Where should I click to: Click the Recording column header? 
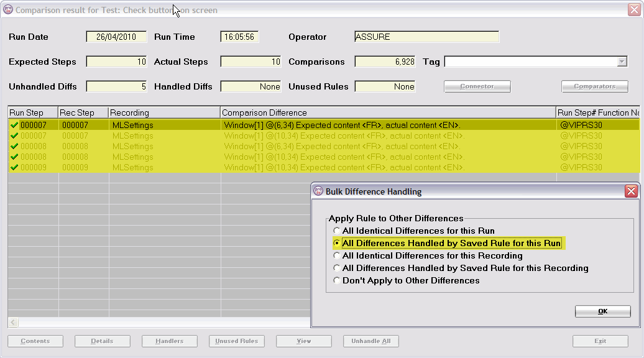coord(164,112)
